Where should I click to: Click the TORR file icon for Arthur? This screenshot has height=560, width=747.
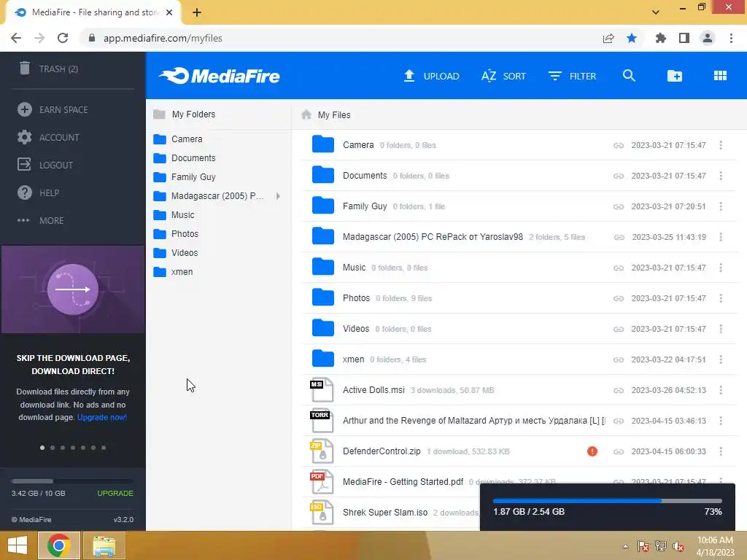tap(322, 421)
